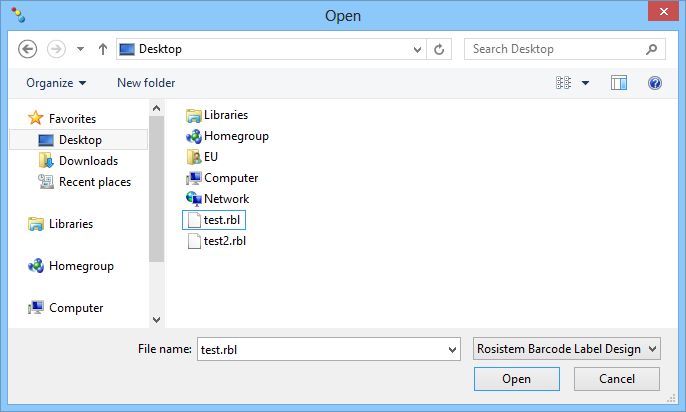The image size is (686, 412).
Task: Click navigation pane scroll down arrow
Action: [x=157, y=320]
